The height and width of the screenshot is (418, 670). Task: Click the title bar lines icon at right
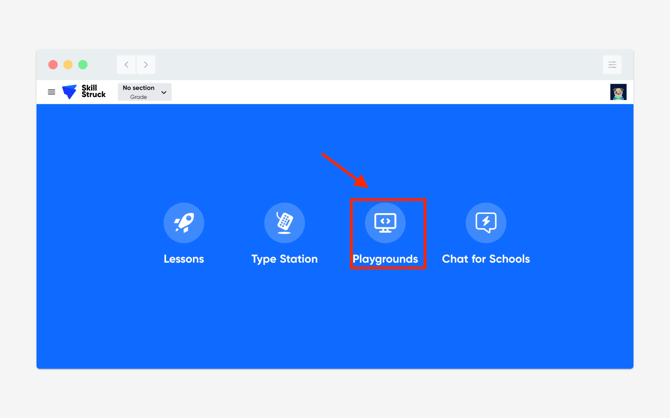(612, 65)
